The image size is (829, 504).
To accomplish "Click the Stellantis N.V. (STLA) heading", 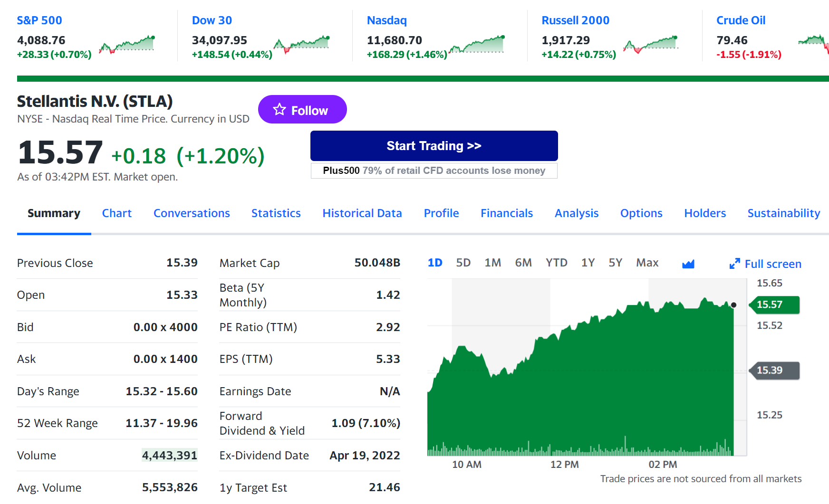I will click(x=95, y=101).
